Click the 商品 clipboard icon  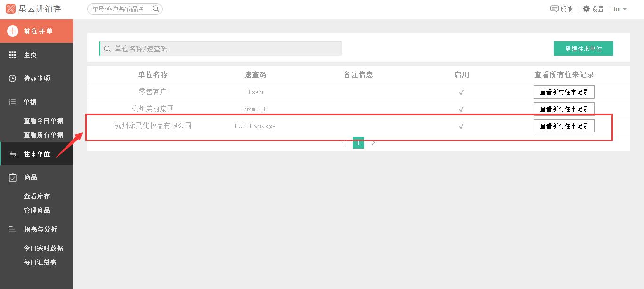(x=13, y=177)
